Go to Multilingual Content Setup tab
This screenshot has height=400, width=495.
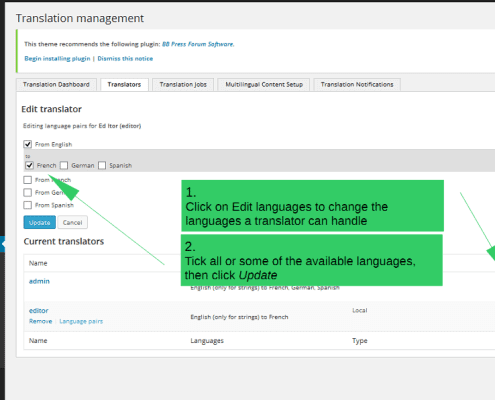[264, 85]
